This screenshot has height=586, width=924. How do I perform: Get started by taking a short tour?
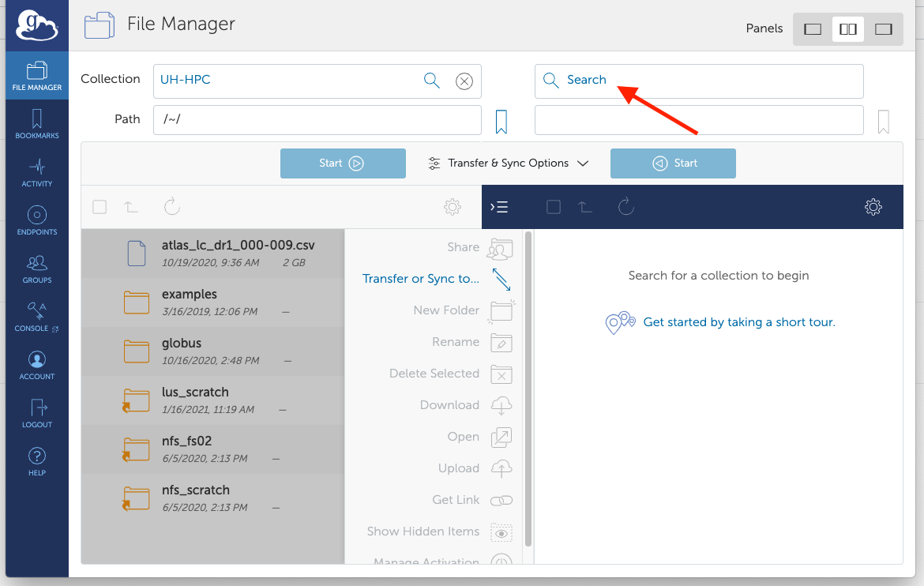(739, 322)
